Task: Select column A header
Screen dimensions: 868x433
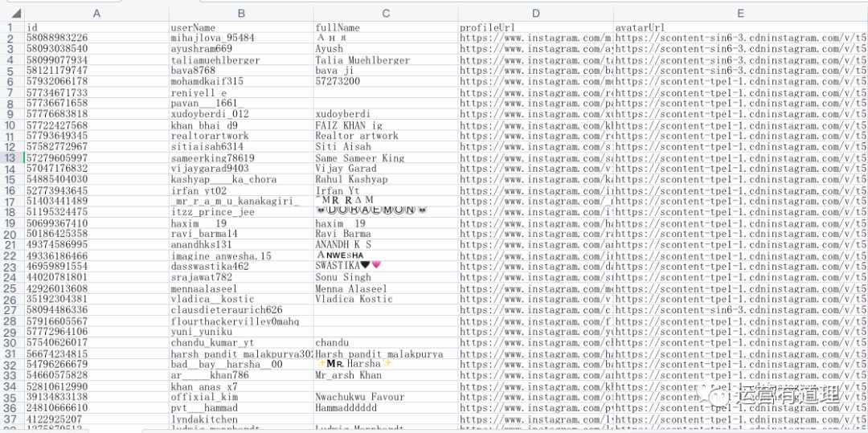Action: 97,14
